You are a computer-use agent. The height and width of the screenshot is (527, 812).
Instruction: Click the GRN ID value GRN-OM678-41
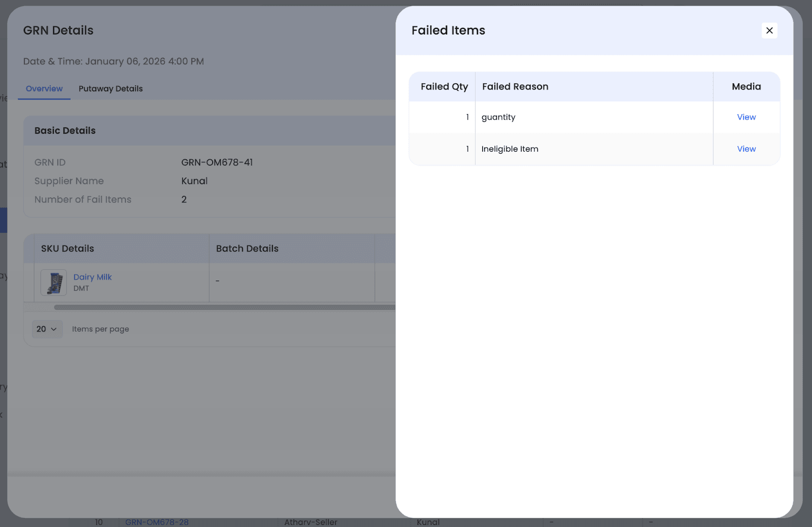tap(217, 162)
